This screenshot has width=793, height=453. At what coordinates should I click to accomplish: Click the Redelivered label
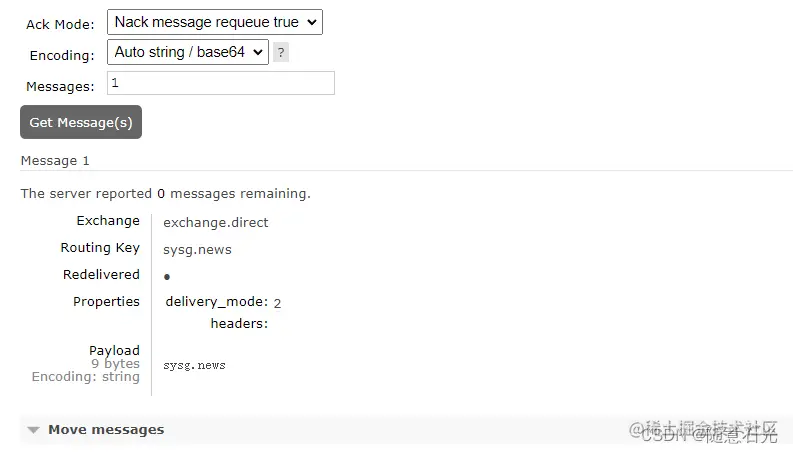tap(101, 275)
